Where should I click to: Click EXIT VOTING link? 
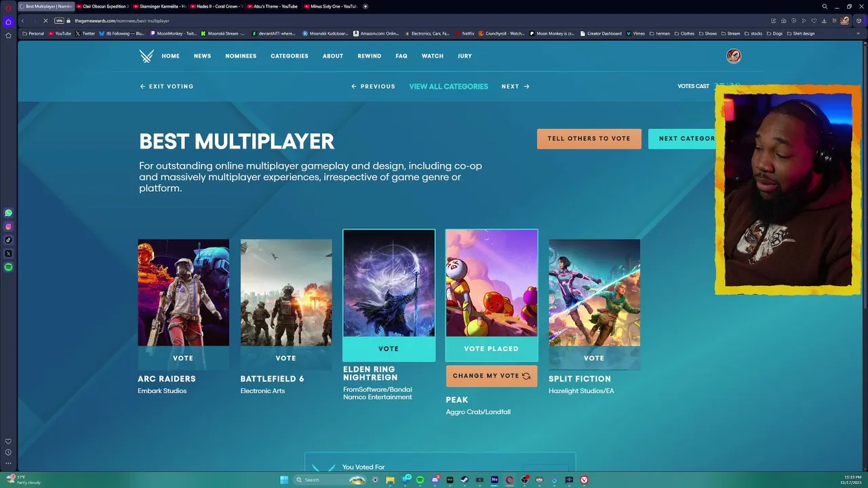click(167, 87)
